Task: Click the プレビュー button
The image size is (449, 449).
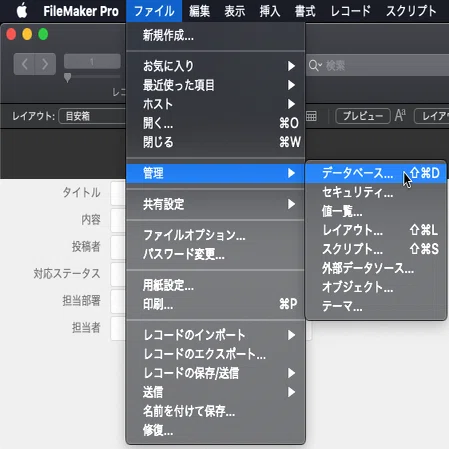Action: (x=363, y=116)
